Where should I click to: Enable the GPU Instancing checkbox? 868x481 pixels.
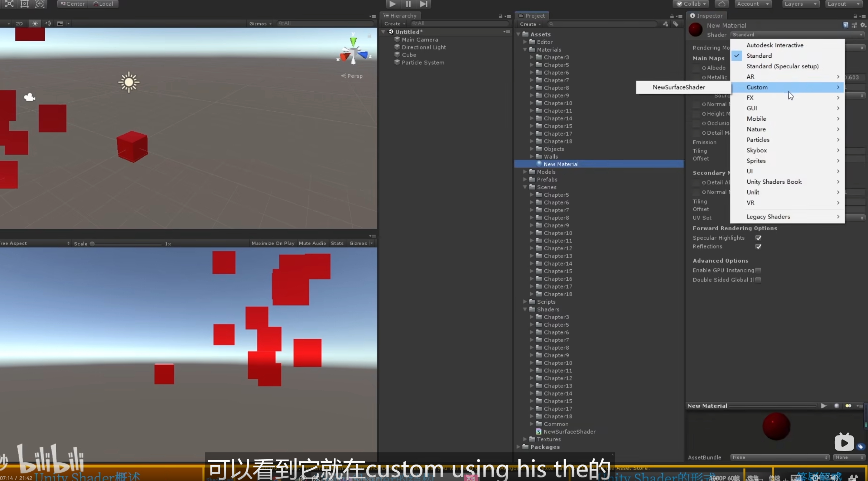coord(758,270)
